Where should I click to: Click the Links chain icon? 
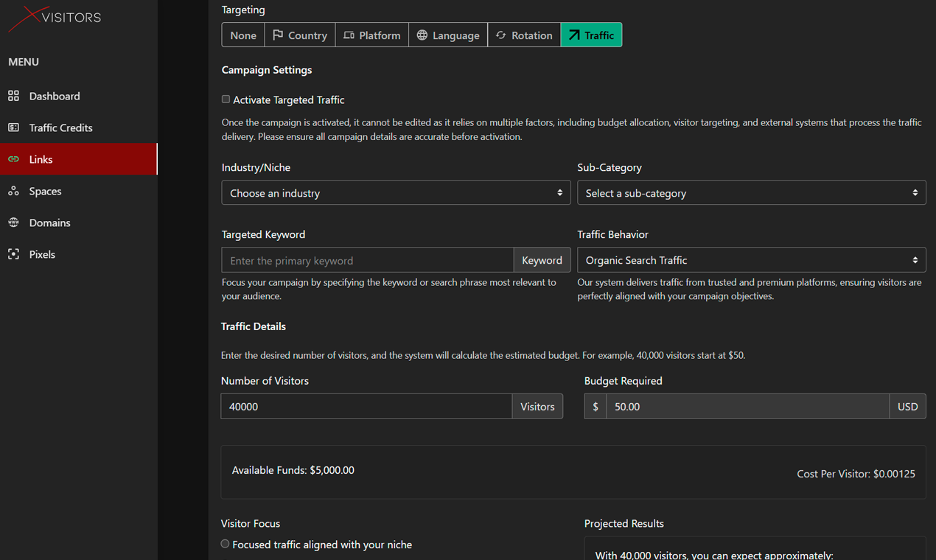tap(13, 159)
